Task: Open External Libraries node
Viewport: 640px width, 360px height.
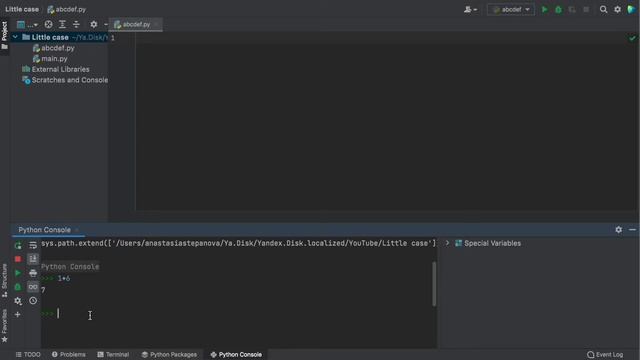Action: coord(60,69)
